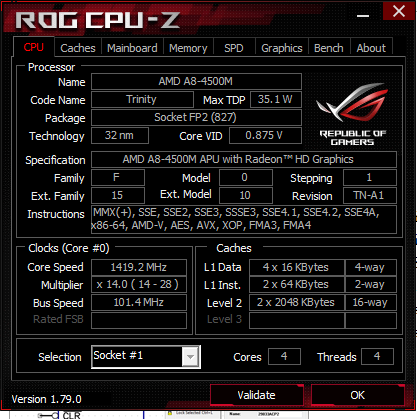Click the Validate button

(256, 395)
